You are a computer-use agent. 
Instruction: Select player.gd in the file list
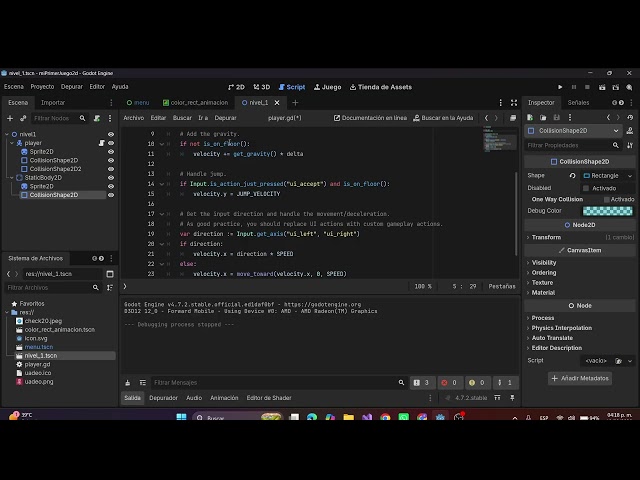(37, 364)
